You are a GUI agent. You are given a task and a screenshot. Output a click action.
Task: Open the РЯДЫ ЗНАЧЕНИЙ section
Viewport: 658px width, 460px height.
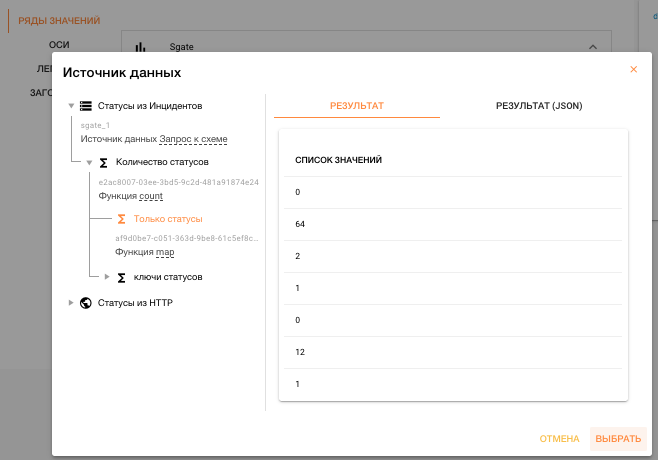[x=59, y=21]
